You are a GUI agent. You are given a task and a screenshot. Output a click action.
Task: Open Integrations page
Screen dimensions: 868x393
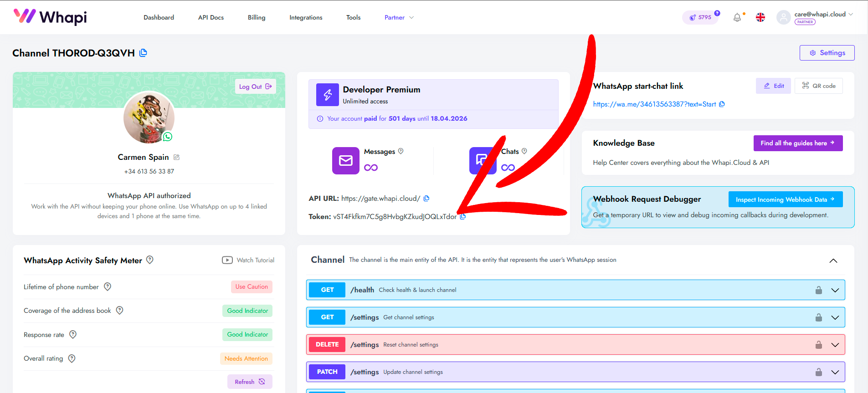(x=306, y=17)
